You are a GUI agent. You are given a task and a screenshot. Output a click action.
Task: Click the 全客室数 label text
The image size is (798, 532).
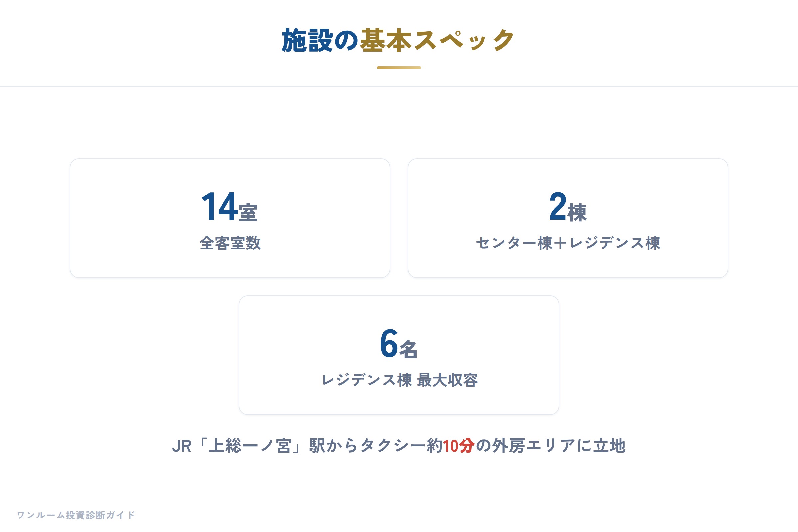(x=230, y=243)
